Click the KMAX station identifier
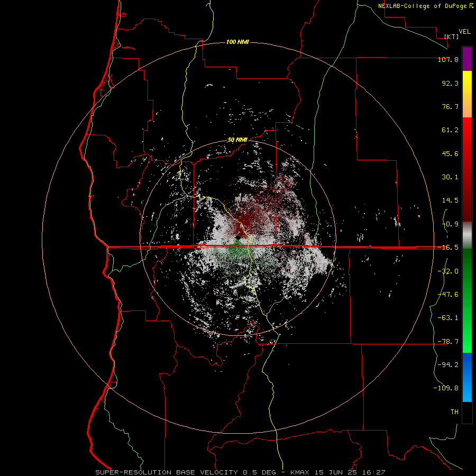This screenshot has height=476, width=476. coord(300,472)
